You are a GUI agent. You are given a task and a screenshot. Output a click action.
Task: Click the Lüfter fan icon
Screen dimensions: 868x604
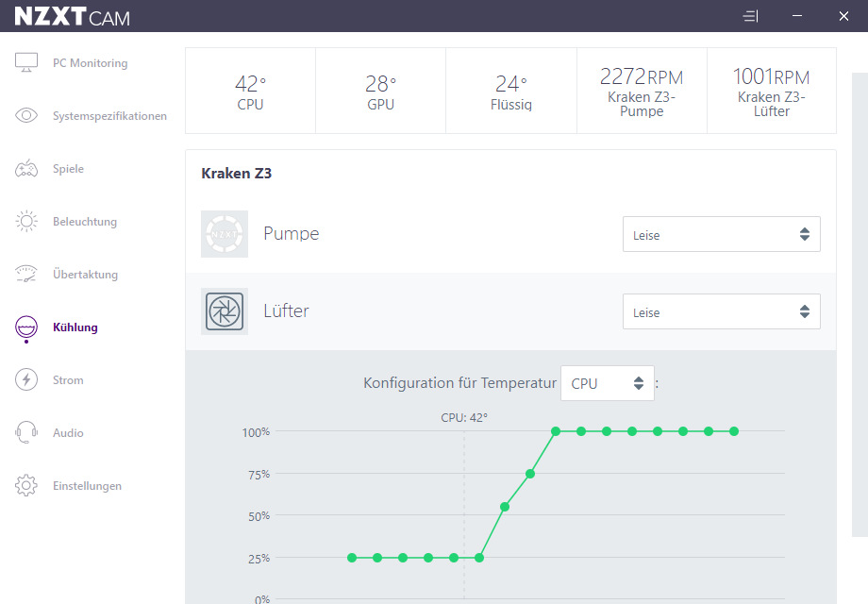click(x=225, y=311)
